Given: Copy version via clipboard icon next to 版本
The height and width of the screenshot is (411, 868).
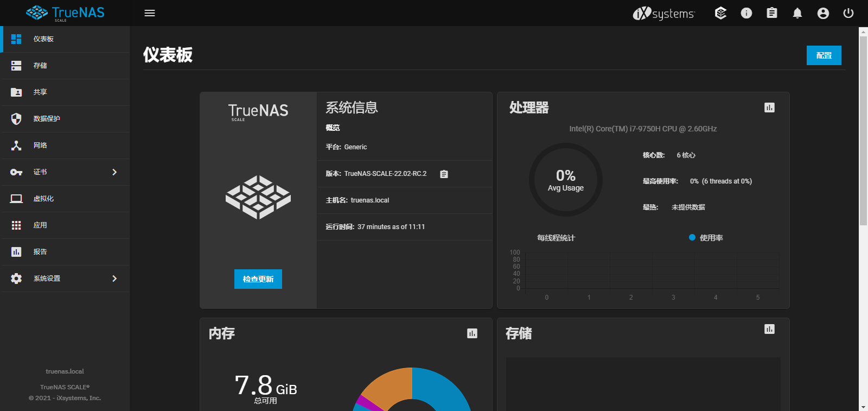Looking at the screenshot, I should [444, 174].
